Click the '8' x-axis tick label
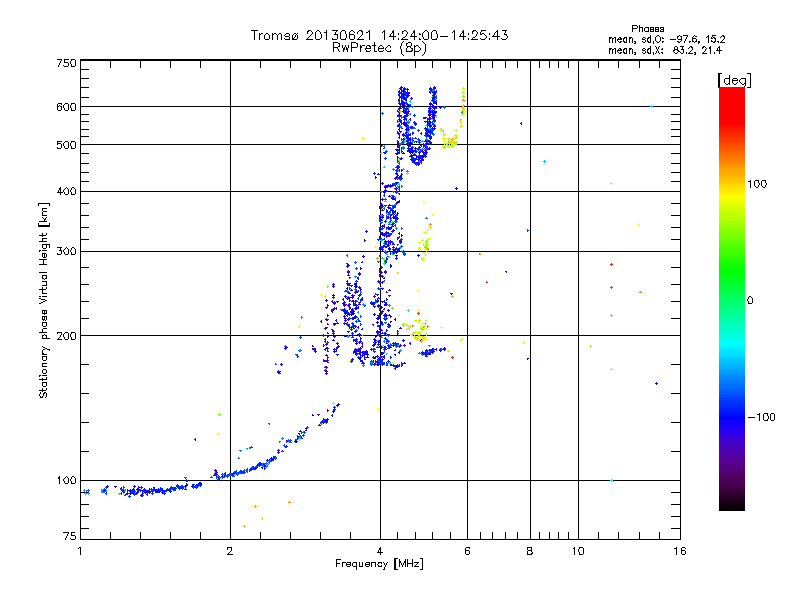This screenshot has width=800, height=600. point(530,551)
